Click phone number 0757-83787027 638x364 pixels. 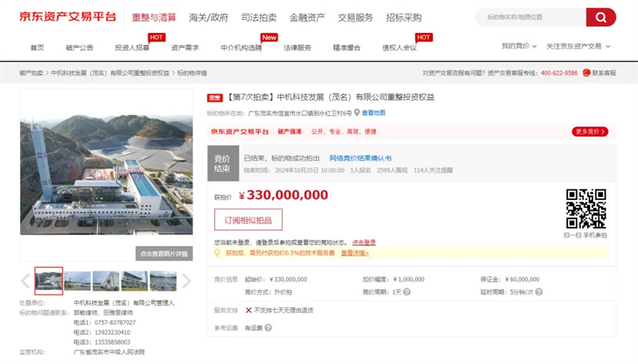tap(115, 322)
